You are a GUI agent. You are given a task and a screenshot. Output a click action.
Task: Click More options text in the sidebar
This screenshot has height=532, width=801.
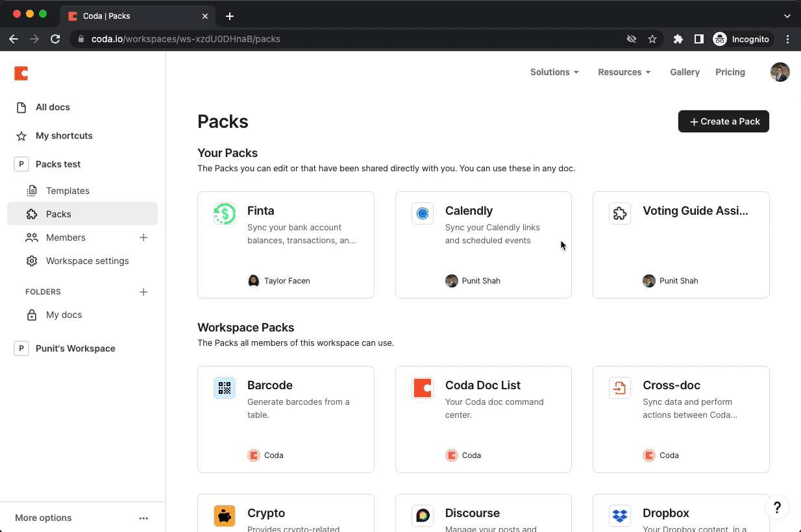[43, 518]
